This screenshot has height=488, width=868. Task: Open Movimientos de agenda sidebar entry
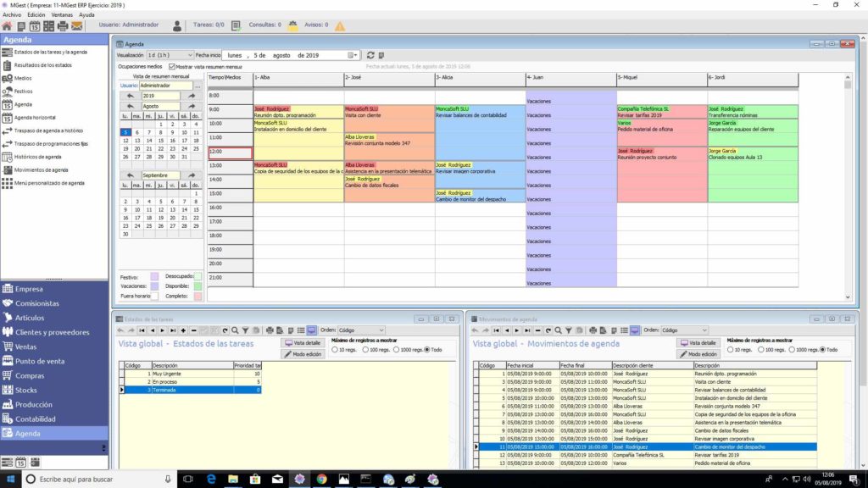click(41, 169)
